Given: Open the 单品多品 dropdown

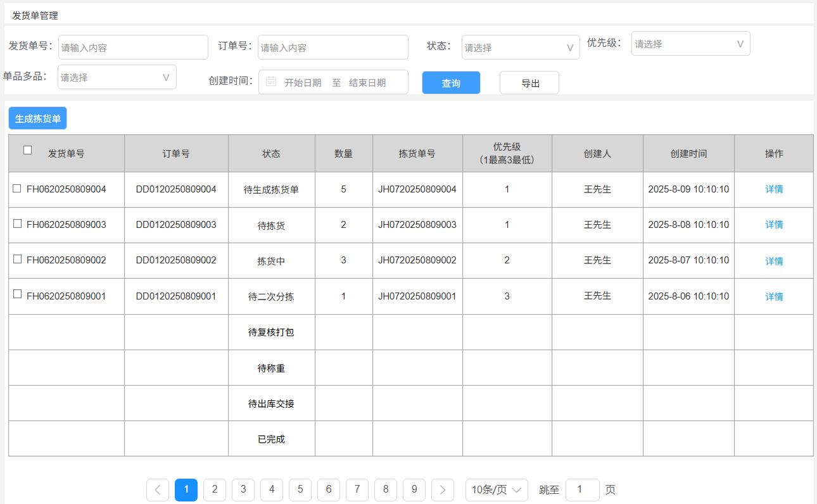Looking at the screenshot, I should tap(117, 77).
